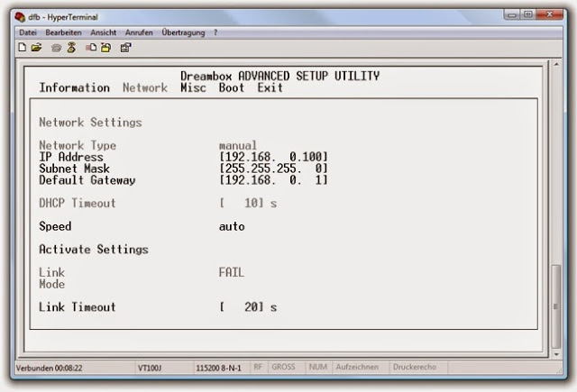Minimize the HyperTerminal window
This screenshot has width=577, height=392.
(x=512, y=14)
